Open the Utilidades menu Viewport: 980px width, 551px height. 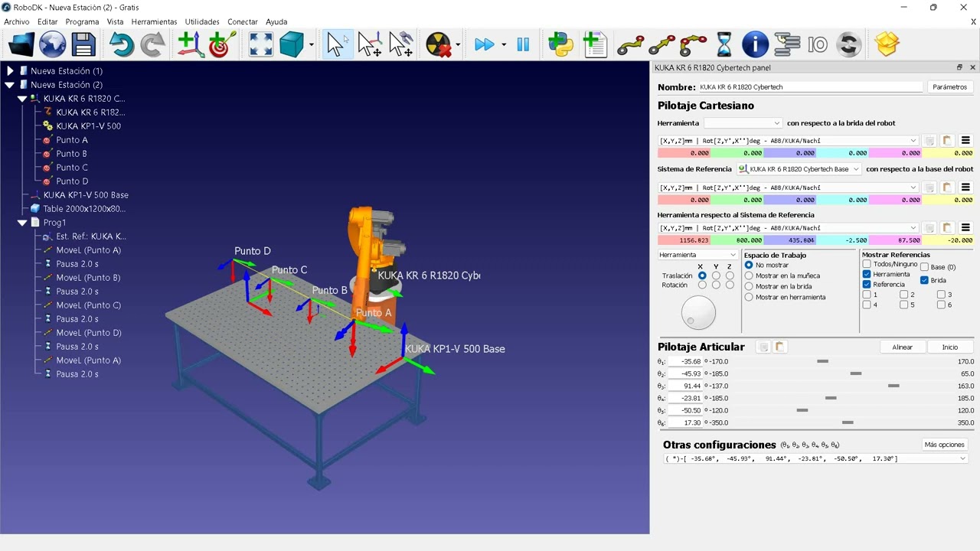tap(202, 21)
